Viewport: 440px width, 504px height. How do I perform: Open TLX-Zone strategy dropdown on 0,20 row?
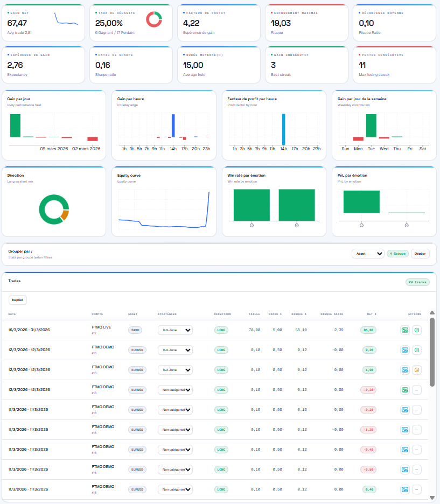(x=175, y=350)
